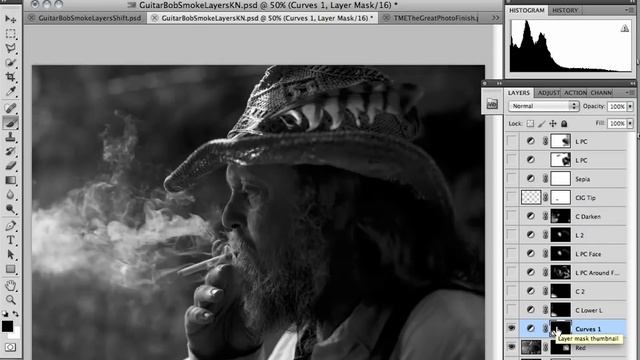The image size is (640, 360).
Task: Select the Polygonal Lasso tool
Action: tap(11, 48)
